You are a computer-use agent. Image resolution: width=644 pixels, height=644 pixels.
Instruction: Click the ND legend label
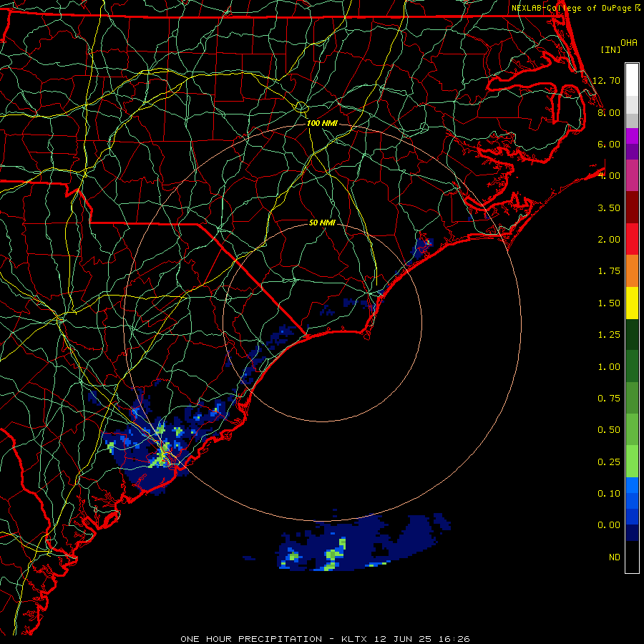(615, 557)
